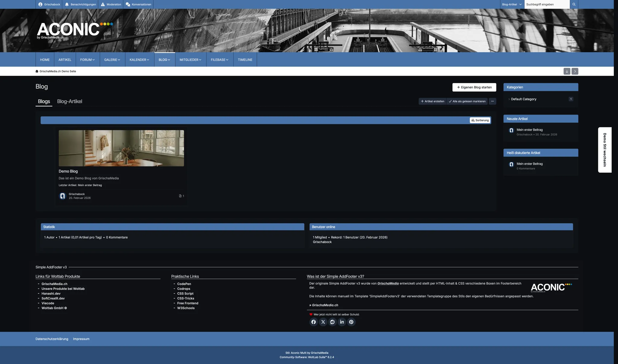The height and width of the screenshot is (364, 618).
Task: Click Grischabock in Benutzer online
Action: (x=322, y=242)
